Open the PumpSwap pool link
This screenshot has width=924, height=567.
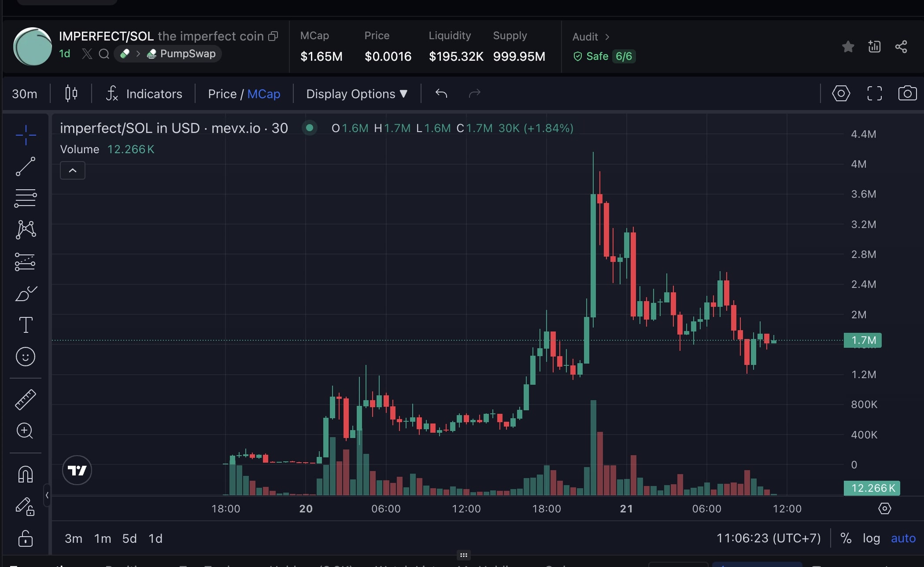pos(181,54)
